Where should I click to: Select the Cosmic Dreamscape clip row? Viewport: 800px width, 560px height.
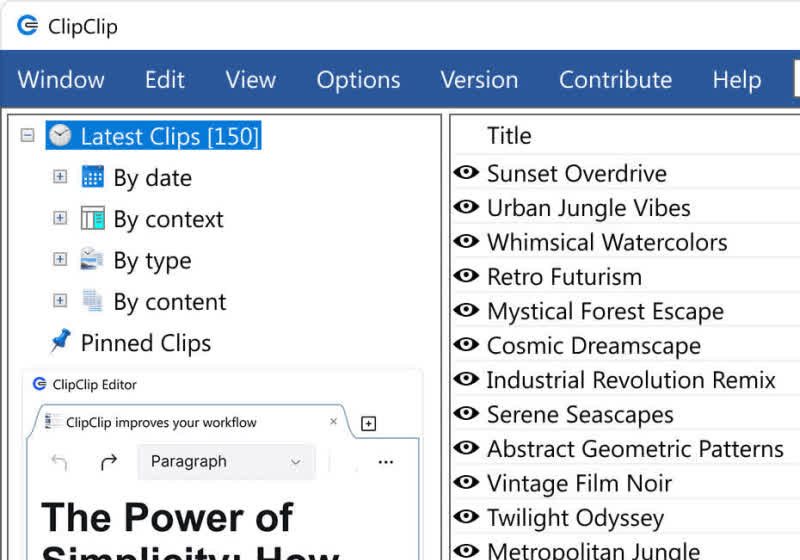[593, 346]
